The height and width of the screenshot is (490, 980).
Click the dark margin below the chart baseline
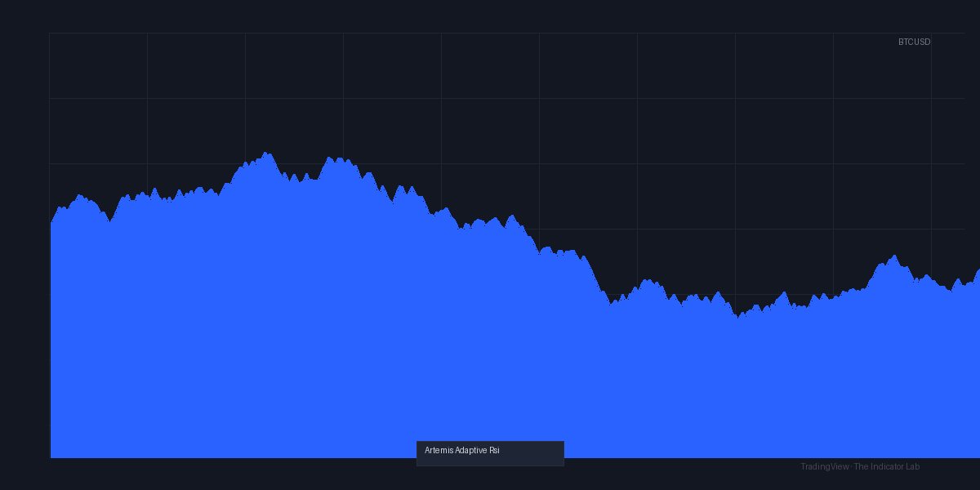(x=245, y=474)
